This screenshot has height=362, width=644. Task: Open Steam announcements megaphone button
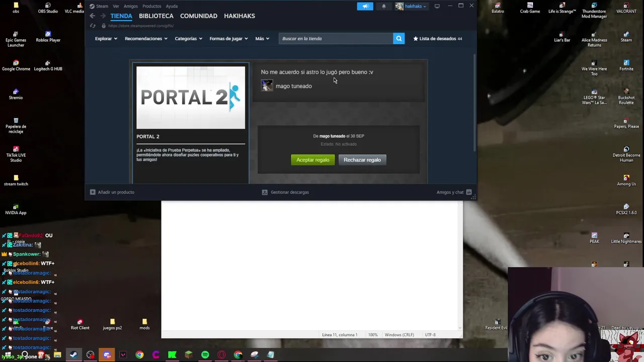coord(365,6)
